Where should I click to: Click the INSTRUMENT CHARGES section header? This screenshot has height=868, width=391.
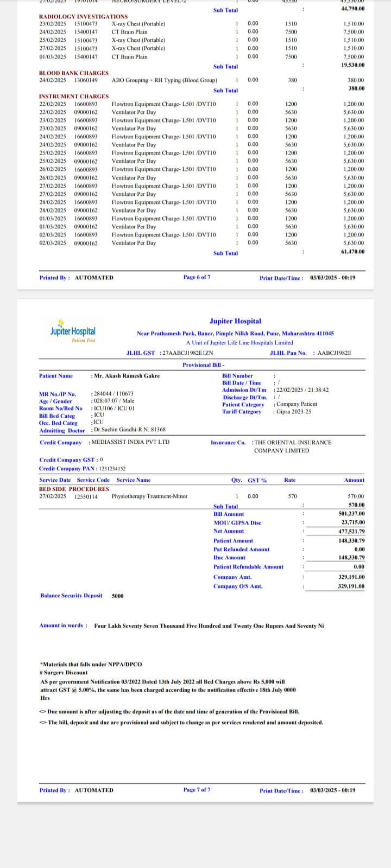[x=74, y=97]
